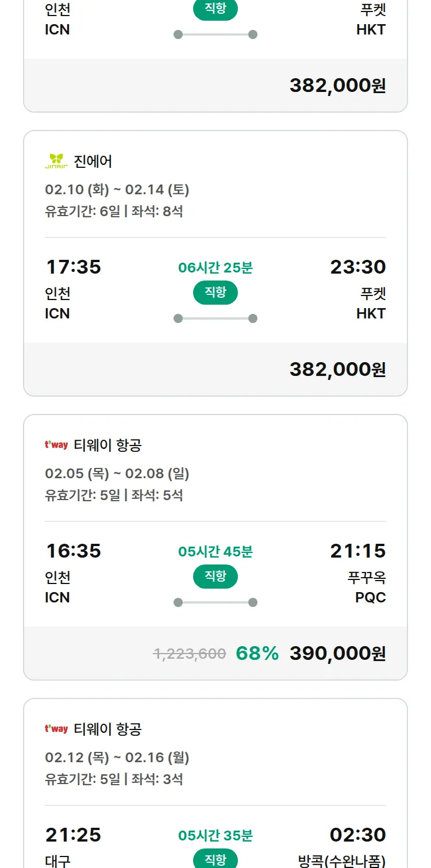The height and width of the screenshot is (868, 431).
Task: Click the struck-through 1,223,600 original price
Action: click(190, 654)
